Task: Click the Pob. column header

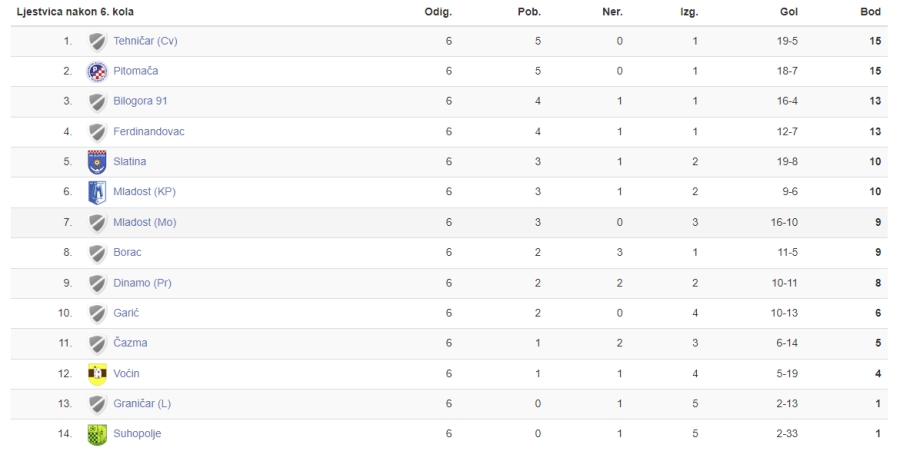Action: pyautogui.click(x=529, y=12)
